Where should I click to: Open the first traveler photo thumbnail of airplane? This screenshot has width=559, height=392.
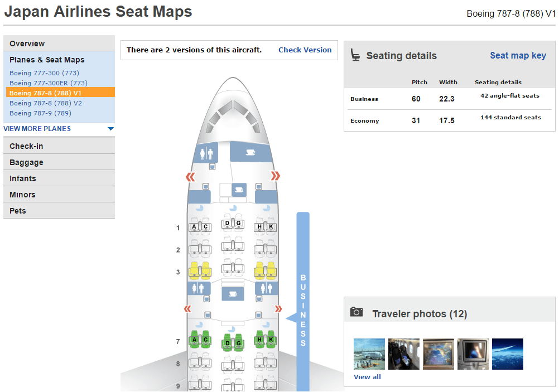369,354
